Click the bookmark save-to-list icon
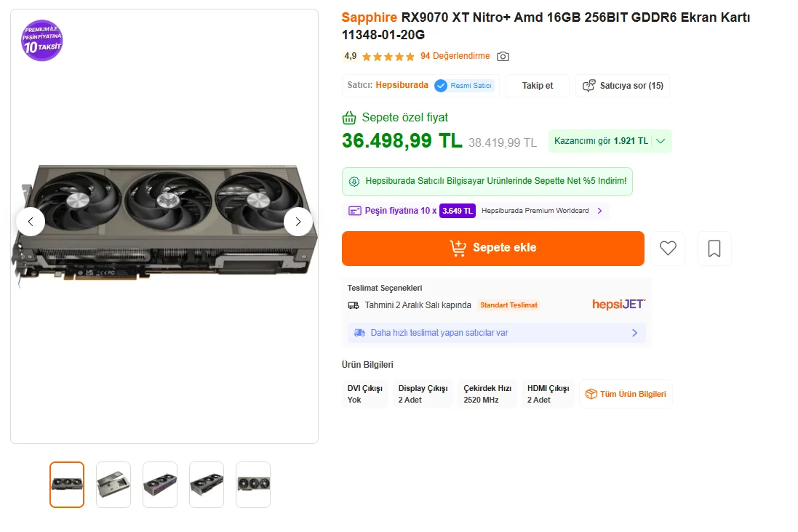 pos(714,249)
